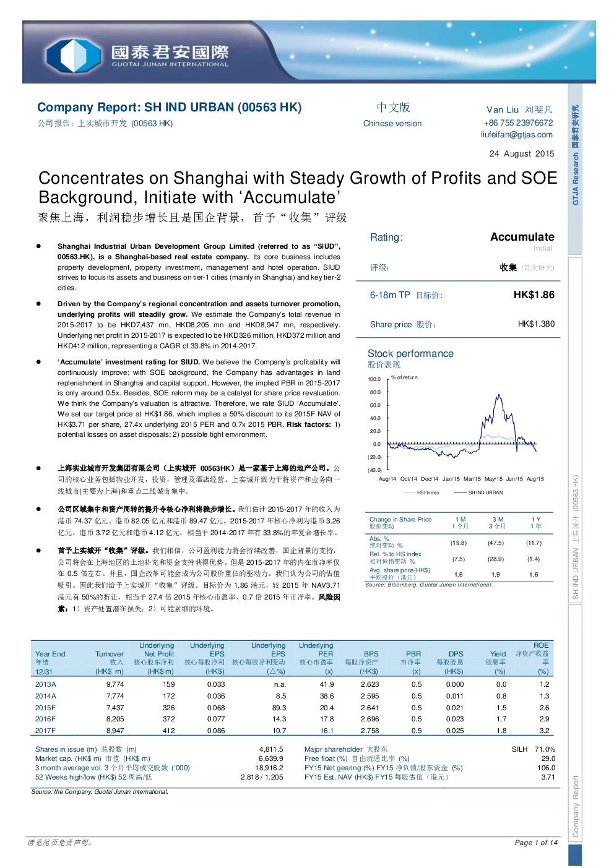Click the 2016F row label
614x868 pixels.
[45, 720]
